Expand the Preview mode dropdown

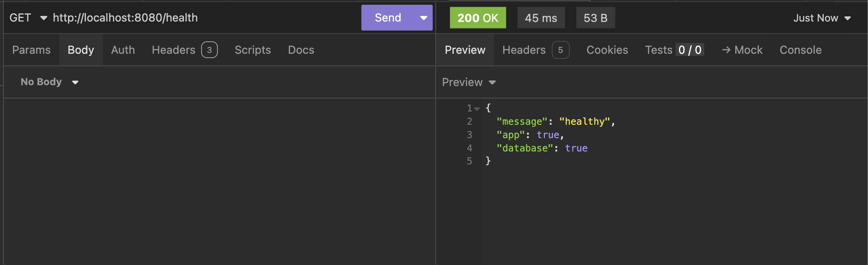click(x=469, y=82)
